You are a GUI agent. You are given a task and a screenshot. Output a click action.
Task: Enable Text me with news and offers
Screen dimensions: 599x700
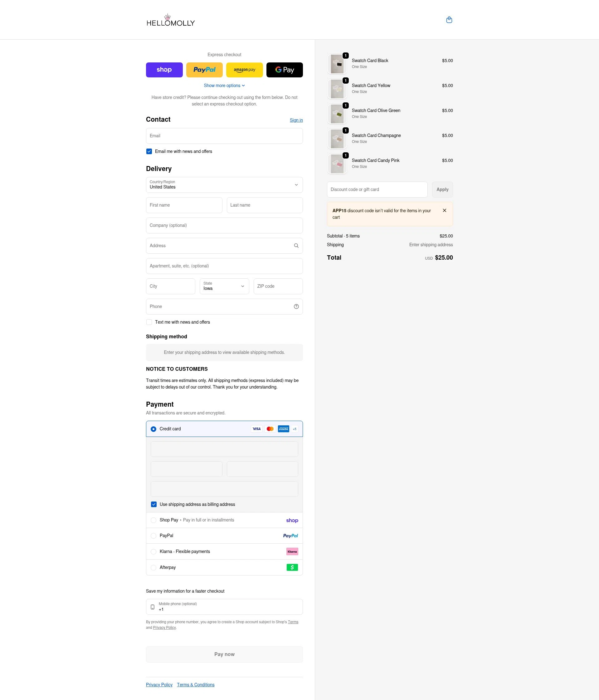pos(149,322)
